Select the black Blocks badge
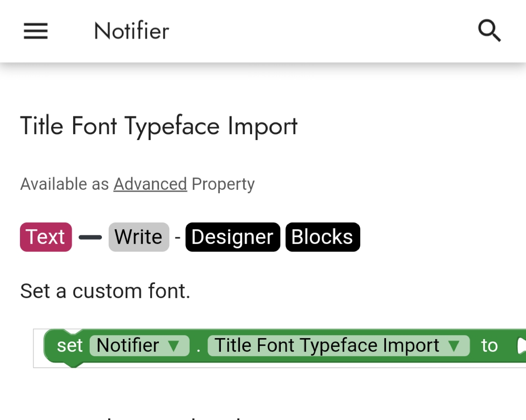The image size is (526, 420). click(322, 237)
